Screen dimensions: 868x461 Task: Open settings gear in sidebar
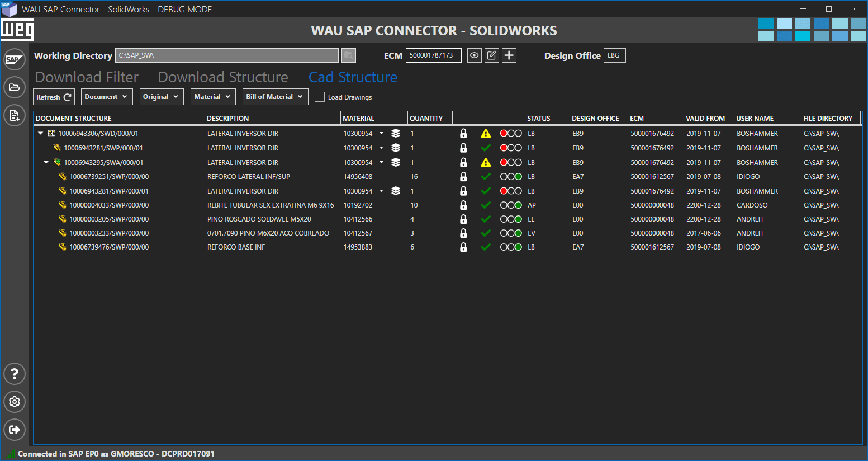coord(15,402)
